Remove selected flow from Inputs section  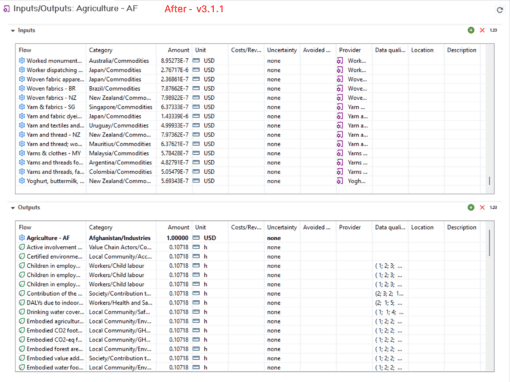tap(482, 30)
